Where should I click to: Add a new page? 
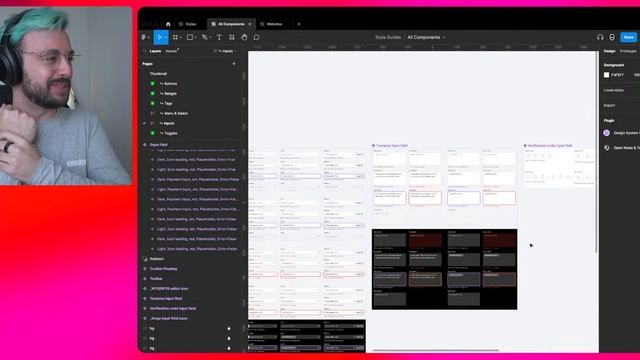(x=234, y=64)
